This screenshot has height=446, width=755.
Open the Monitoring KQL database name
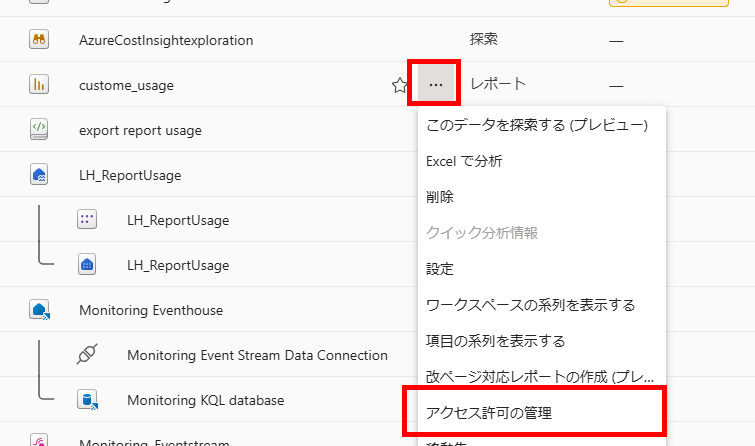coord(206,400)
